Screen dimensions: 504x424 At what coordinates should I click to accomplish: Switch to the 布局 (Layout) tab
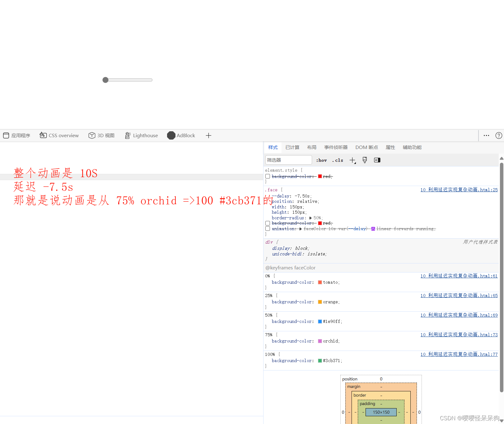coord(312,147)
